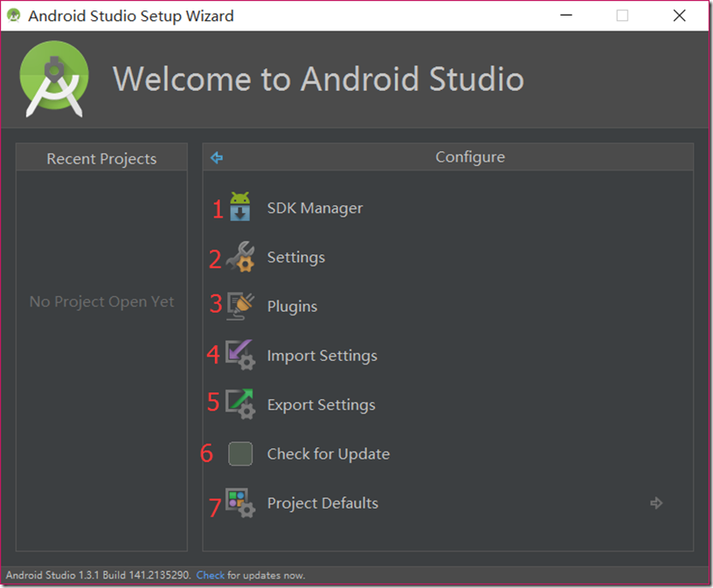Screen dimensions: 713x588
Task: Select the Plugins menu item
Action: click(292, 307)
